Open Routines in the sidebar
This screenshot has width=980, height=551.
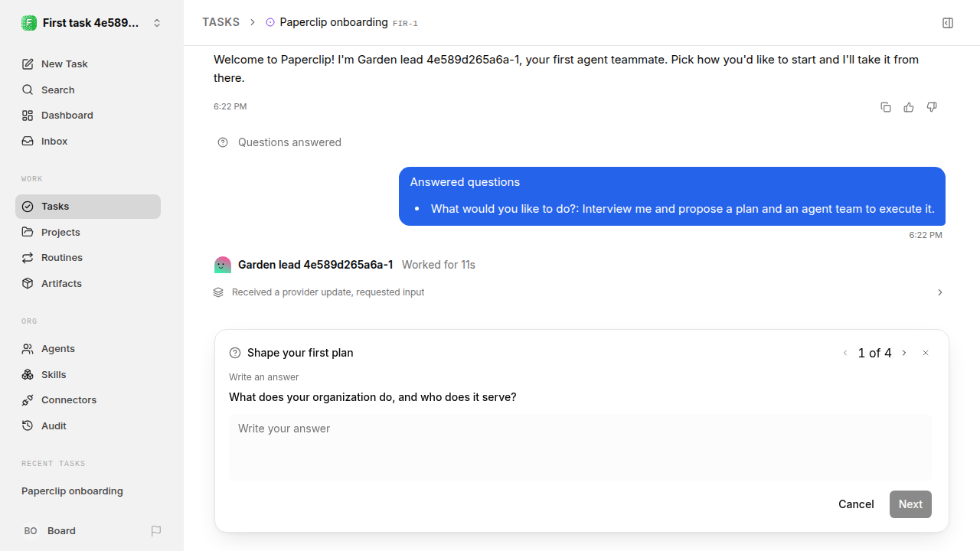(88, 257)
